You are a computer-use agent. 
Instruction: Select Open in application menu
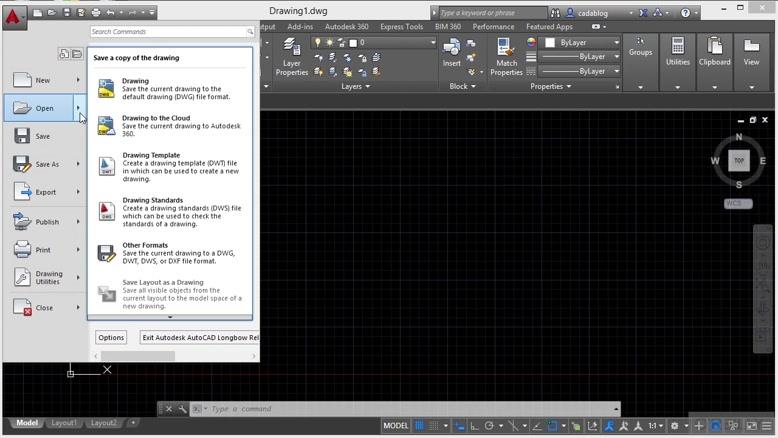point(40,108)
